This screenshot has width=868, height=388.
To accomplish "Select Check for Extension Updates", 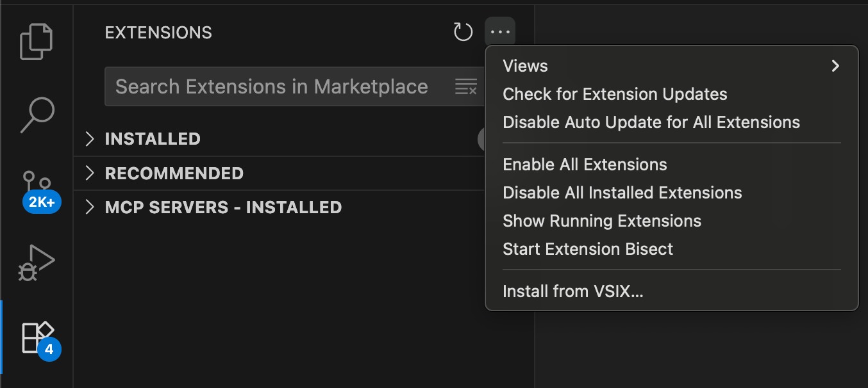I will click(615, 94).
